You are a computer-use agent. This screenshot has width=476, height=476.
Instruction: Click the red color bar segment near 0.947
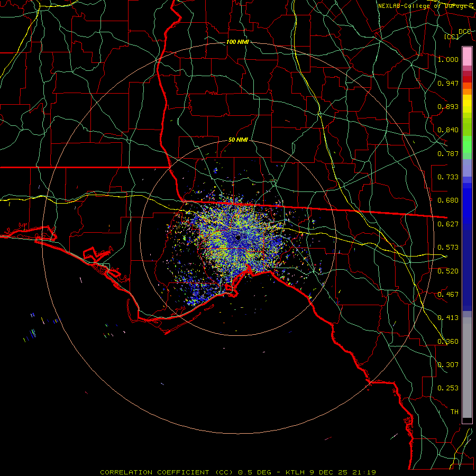(467, 79)
